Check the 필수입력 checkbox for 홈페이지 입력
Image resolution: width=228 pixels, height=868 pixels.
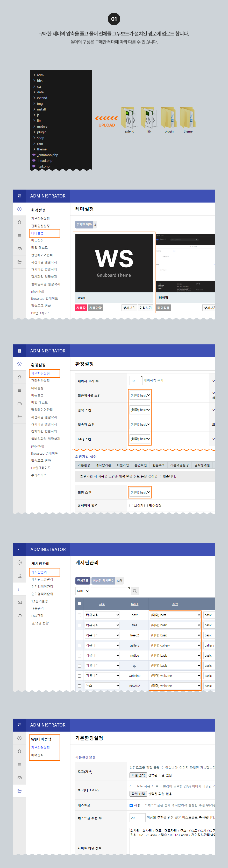tap(146, 505)
